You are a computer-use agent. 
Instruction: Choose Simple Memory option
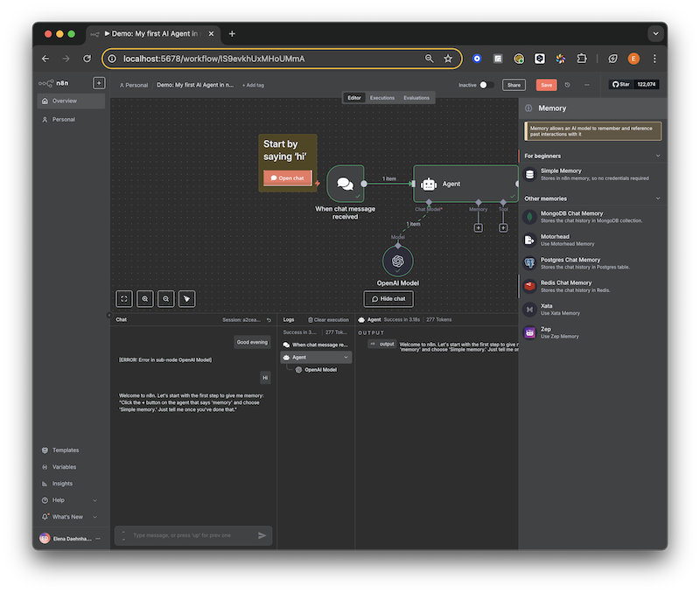[592, 174]
